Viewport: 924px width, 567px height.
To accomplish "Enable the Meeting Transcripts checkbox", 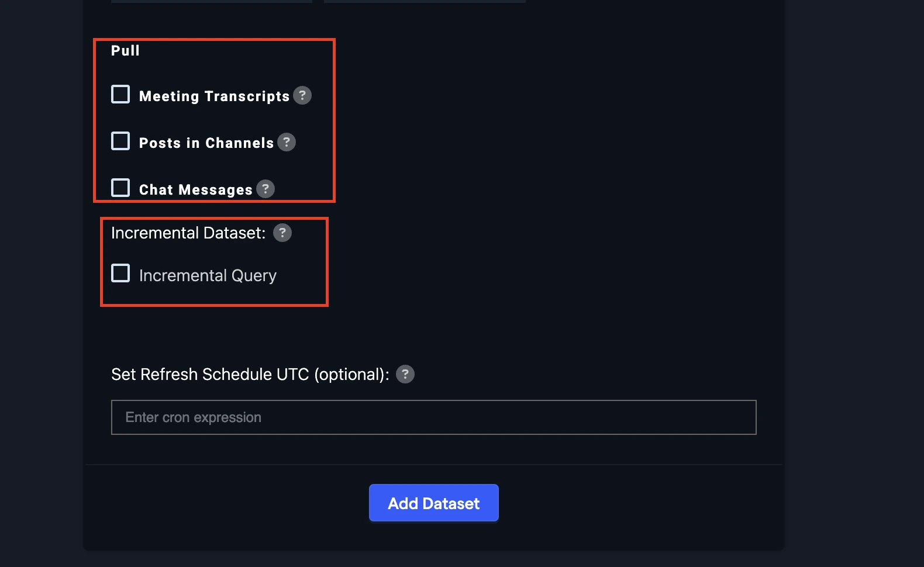I will click(x=120, y=94).
